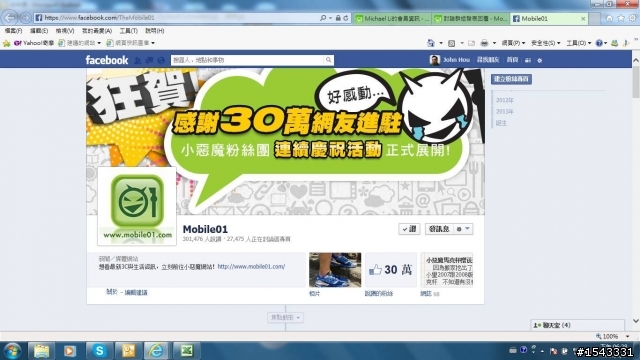Open the John Hou profile picture
The width and height of the screenshot is (640, 360).
pyautogui.click(x=435, y=60)
